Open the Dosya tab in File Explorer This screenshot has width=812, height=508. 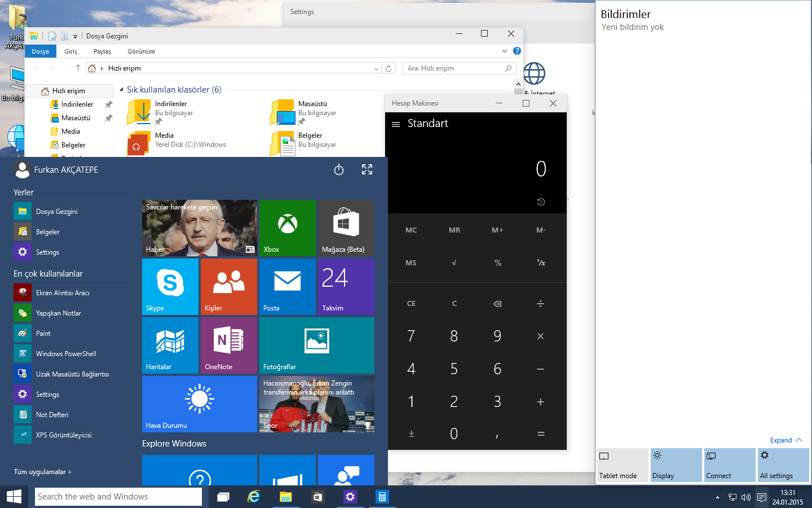41,51
